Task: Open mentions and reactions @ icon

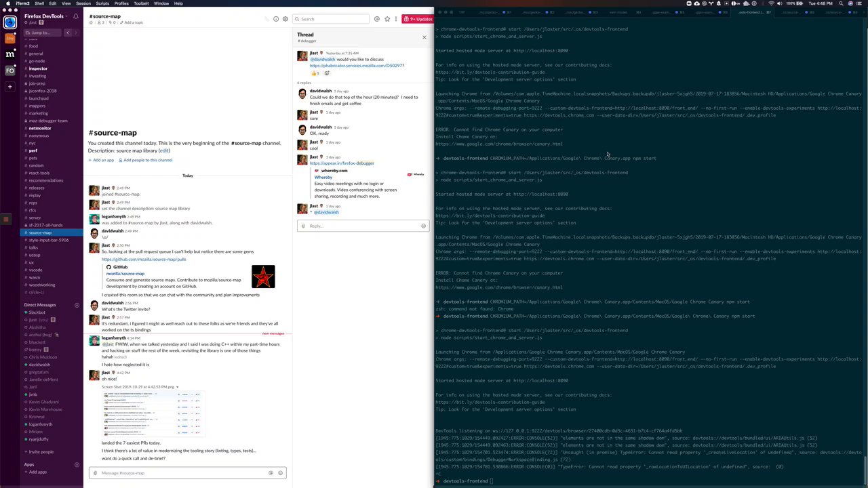Action: 376,19
